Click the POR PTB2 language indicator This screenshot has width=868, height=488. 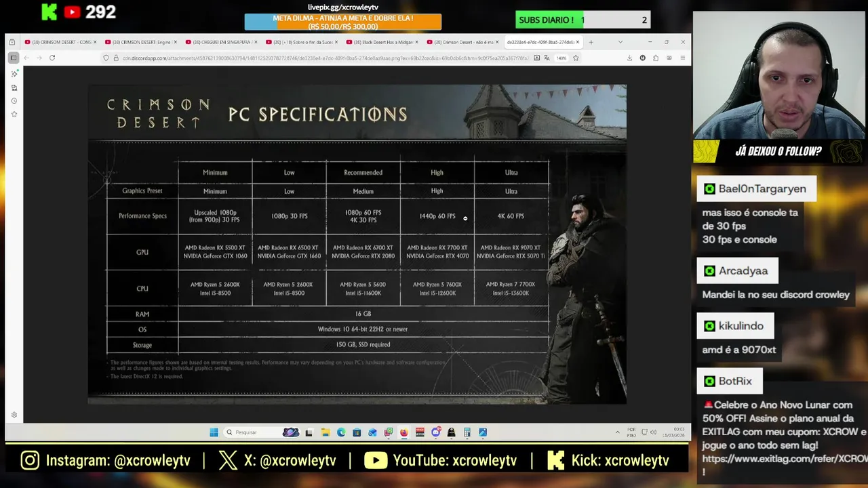tap(631, 432)
